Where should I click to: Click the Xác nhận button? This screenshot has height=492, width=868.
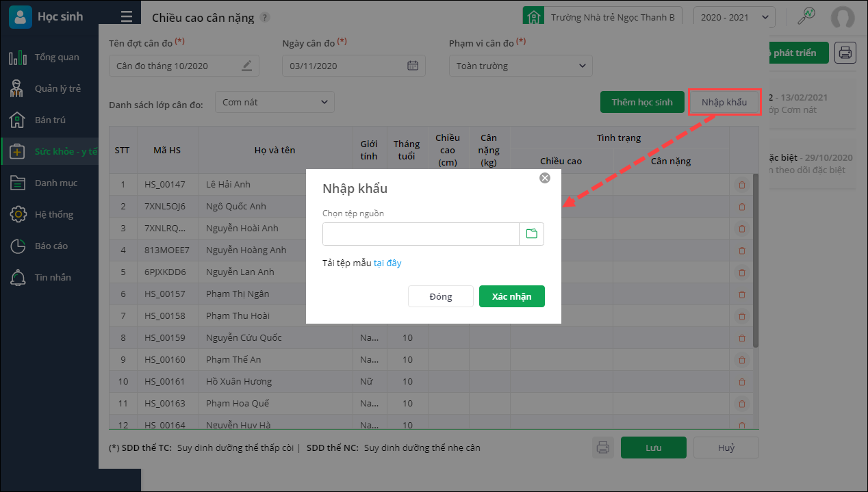pyautogui.click(x=511, y=296)
